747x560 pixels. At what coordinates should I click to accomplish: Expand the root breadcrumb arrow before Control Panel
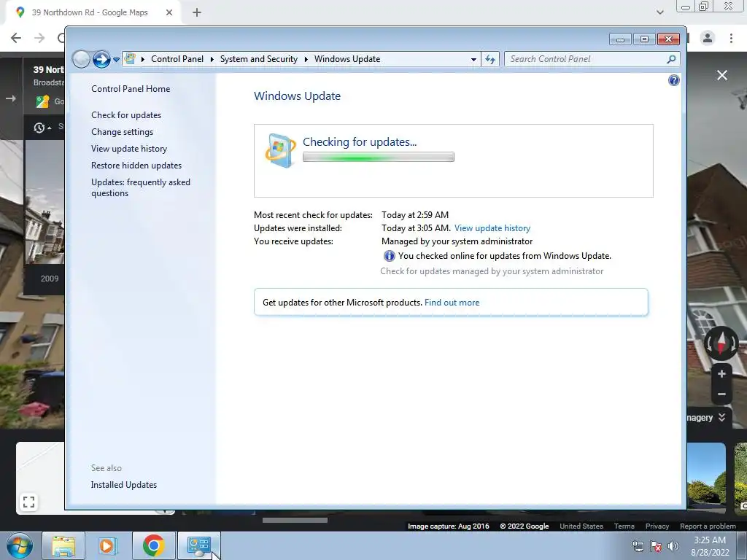click(142, 60)
